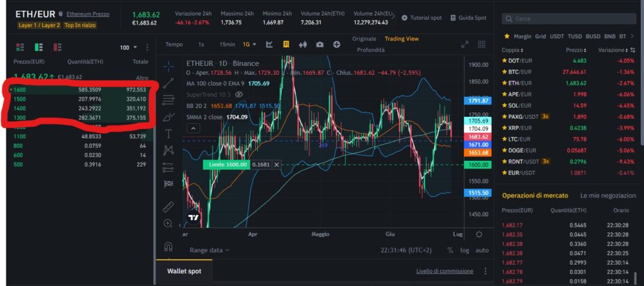Image resolution: width=644 pixels, height=286 pixels.
Task: Toggle the magnet snap mode
Action: (168, 246)
